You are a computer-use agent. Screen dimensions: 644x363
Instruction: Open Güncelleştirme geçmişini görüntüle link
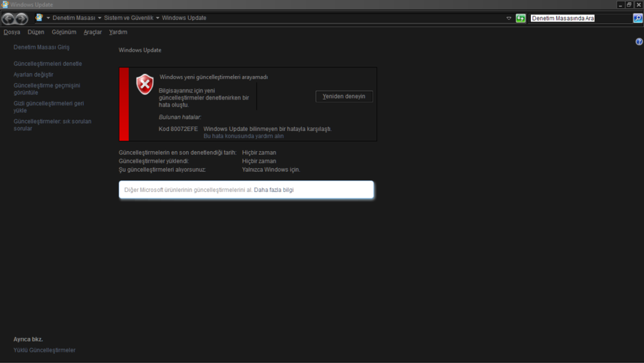click(x=47, y=89)
